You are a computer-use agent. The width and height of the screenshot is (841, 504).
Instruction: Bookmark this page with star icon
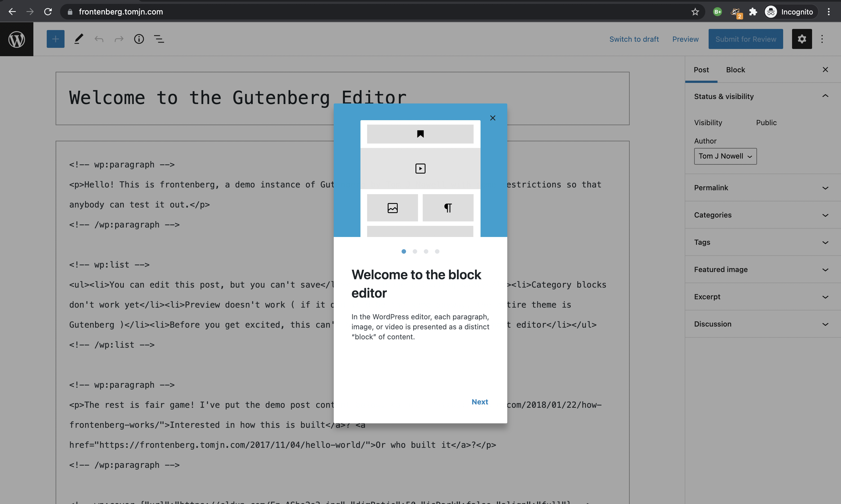tap(695, 12)
